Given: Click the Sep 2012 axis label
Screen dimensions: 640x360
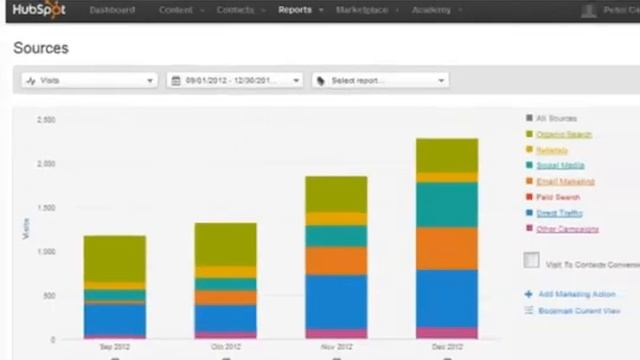Looking at the screenshot, I should (x=115, y=347).
